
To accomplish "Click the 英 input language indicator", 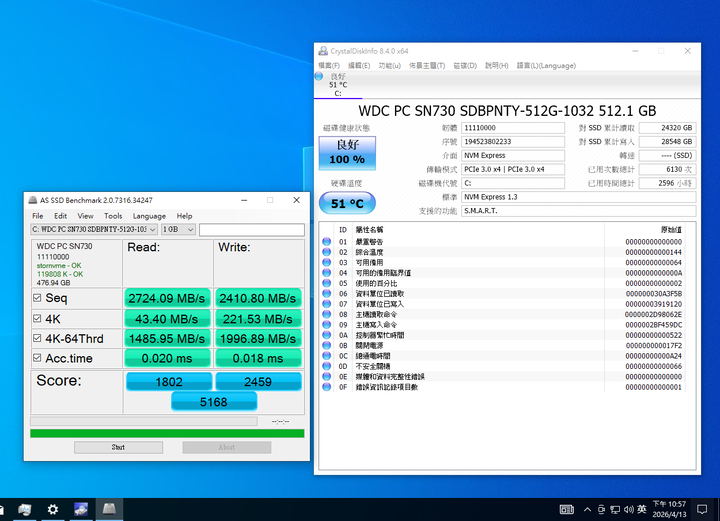I will [642, 510].
